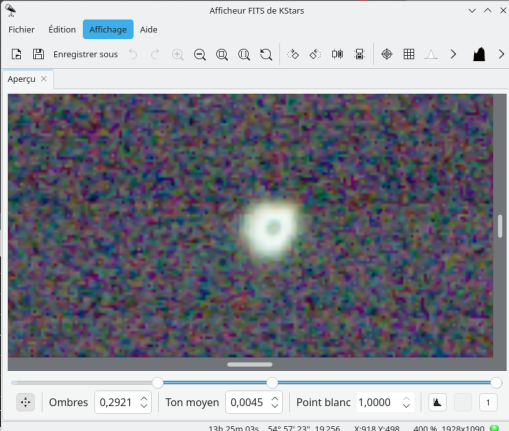Click the coordinates text 13h 25m 03s
This screenshot has width=509, height=431.
tap(234, 428)
